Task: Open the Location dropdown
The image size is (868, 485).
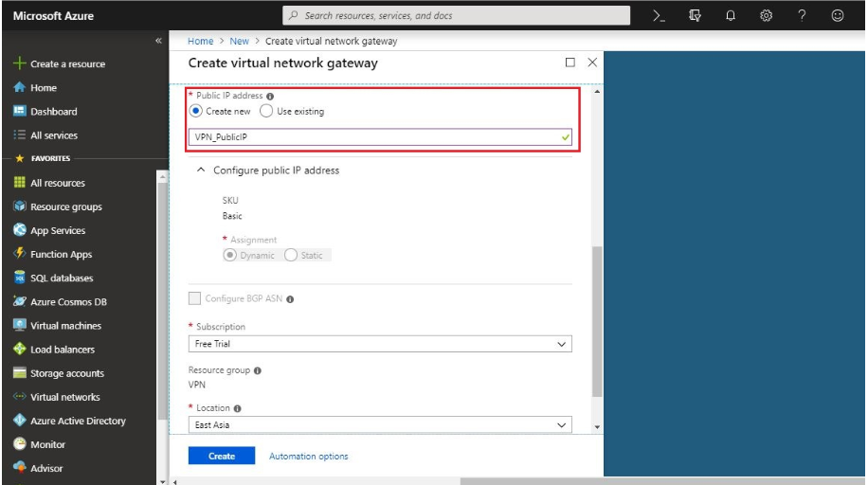Action: tap(380, 425)
